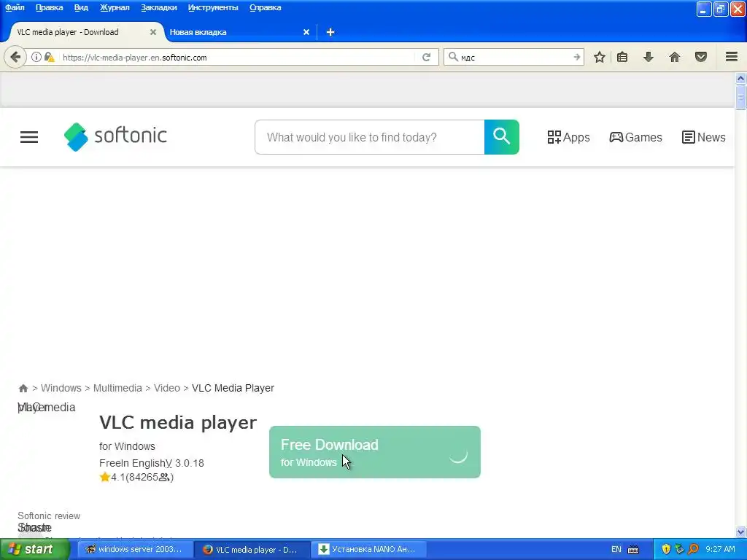Click the EN language indicator

pyautogui.click(x=616, y=550)
